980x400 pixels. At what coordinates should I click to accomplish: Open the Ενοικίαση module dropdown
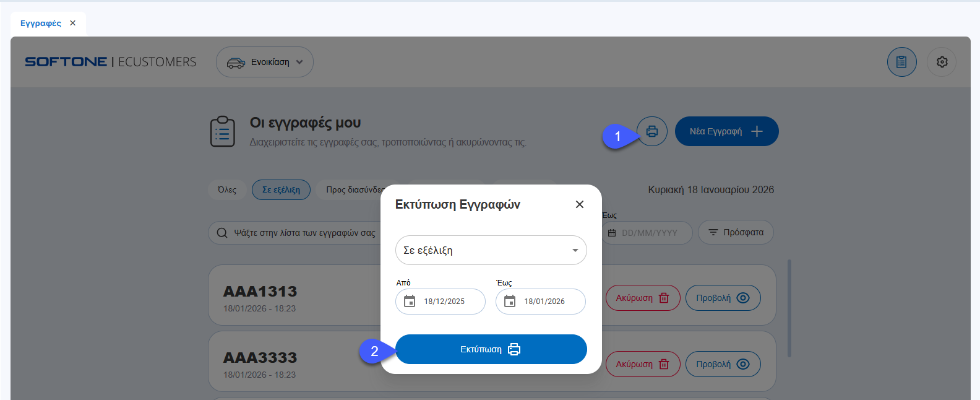(x=264, y=62)
